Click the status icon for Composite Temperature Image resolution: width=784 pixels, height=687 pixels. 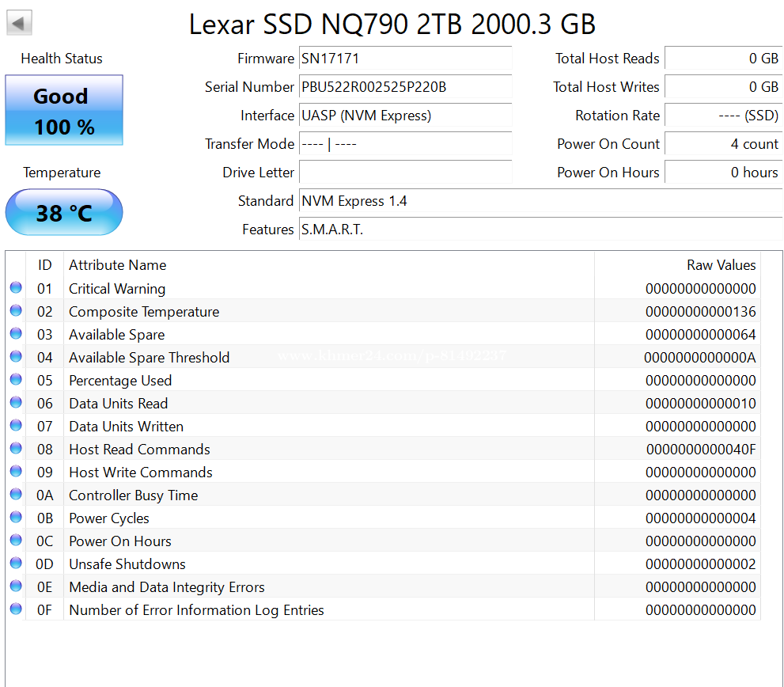coord(16,311)
